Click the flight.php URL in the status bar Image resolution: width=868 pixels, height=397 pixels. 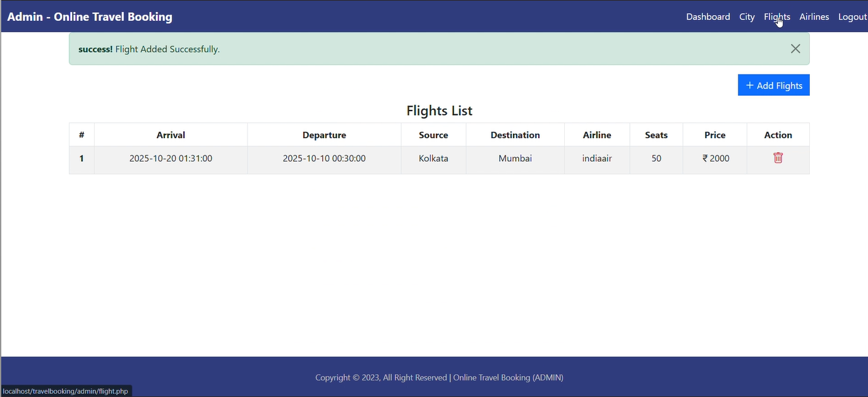point(65,391)
